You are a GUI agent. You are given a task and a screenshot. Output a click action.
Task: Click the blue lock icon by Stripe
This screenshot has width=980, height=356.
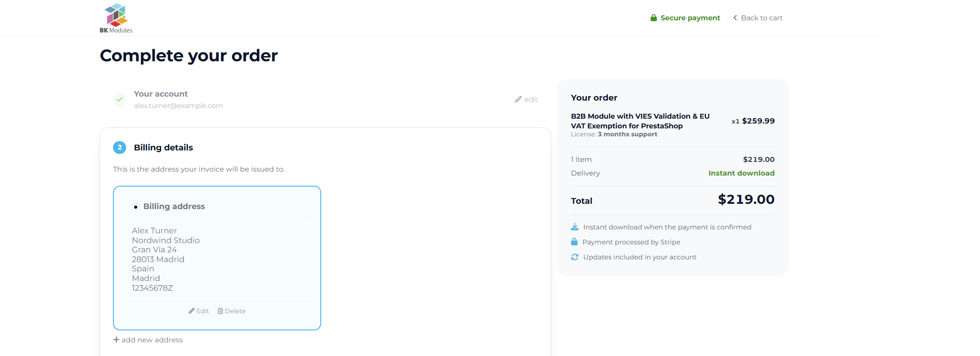pyautogui.click(x=574, y=242)
